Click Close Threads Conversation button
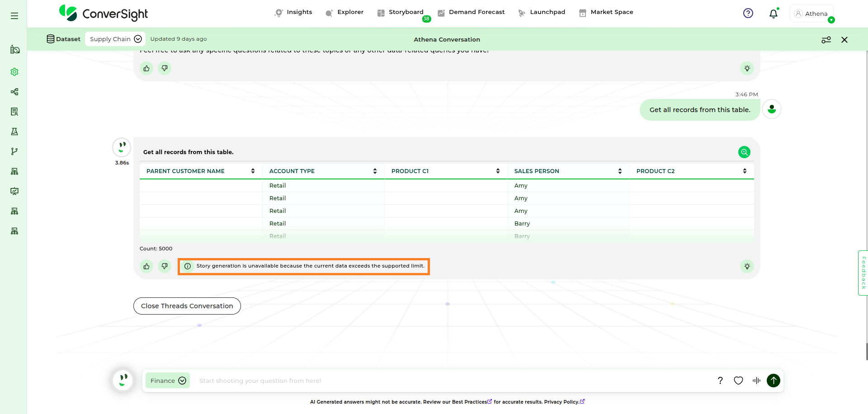Image resolution: width=868 pixels, height=414 pixels. (187, 306)
